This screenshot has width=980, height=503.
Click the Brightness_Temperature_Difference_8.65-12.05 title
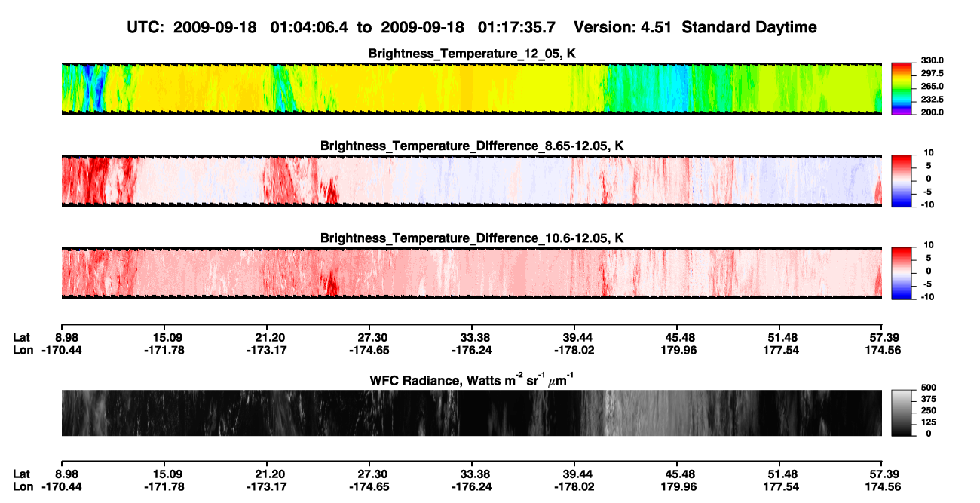pyautogui.click(x=472, y=146)
